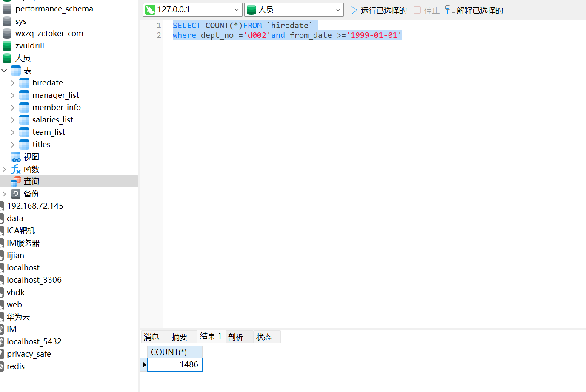Click the COUNT(*) column header
The width and height of the screenshot is (586, 392).
175,352
